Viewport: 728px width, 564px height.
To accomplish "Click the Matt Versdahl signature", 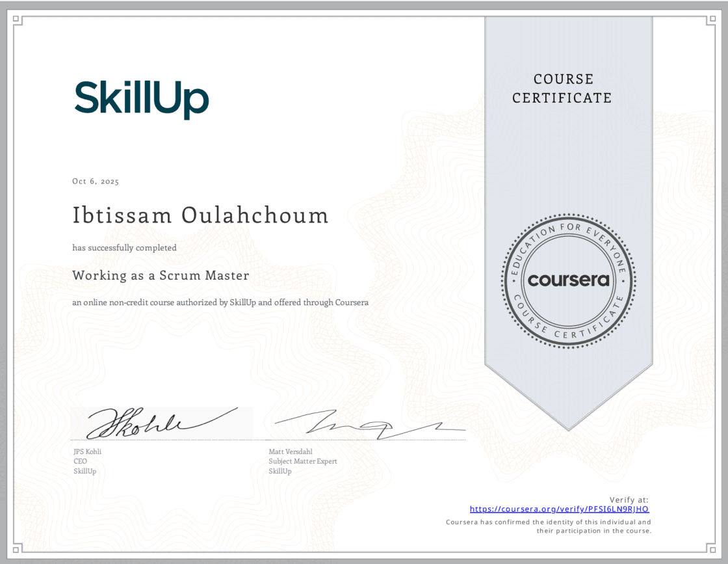I will pyautogui.click(x=369, y=423).
